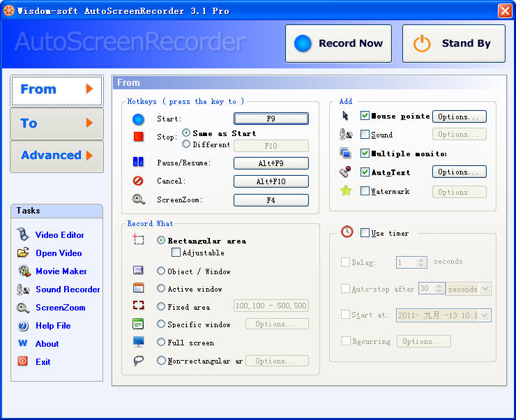Viewport: 516px width, 420px height.
Task: Select the Different stop hotkey radio
Action: pos(186,144)
